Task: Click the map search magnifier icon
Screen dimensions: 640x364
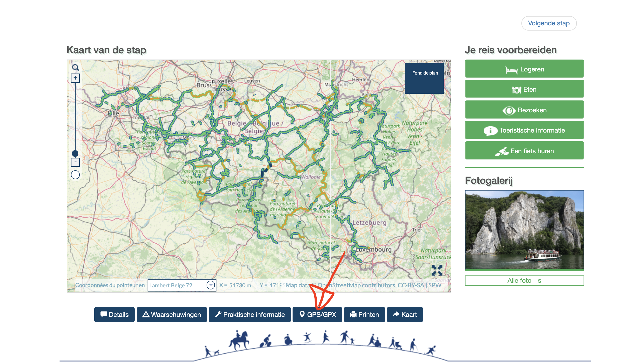Action: pos(75,68)
